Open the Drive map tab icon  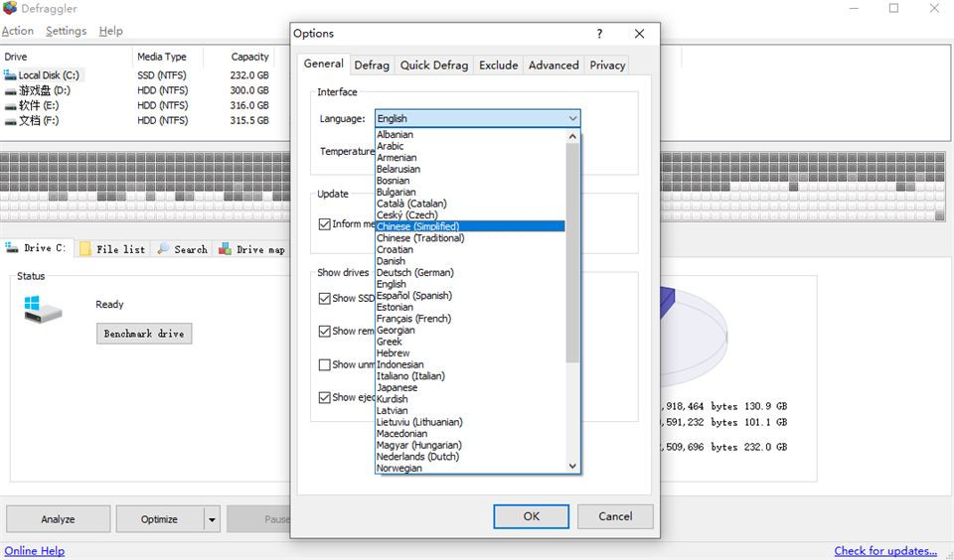pyautogui.click(x=226, y=249)
